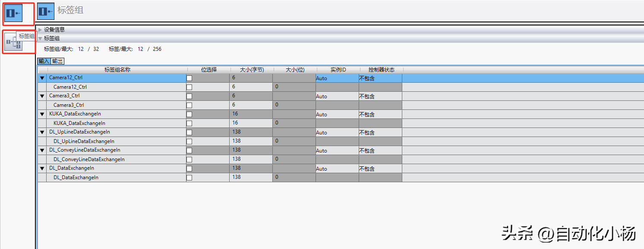Image resolution: width=644 pixels, height=249 pixels.
Task: Select the indented child DL_UpLineDataExchangeIn tag row
Action: tap(84, 141)
